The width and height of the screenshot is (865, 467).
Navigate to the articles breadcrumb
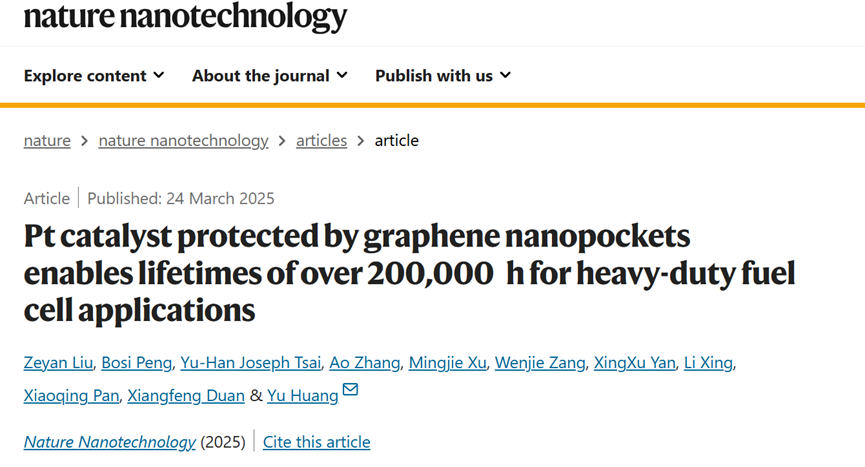(322, 141)
